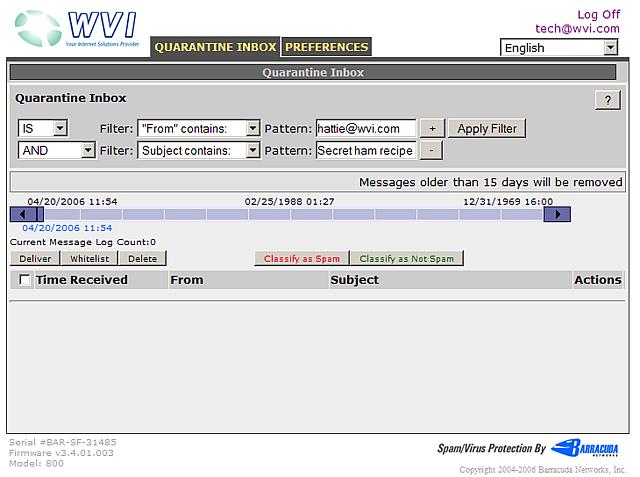The height and width of the screenshot is (477, 640).
Task: Click the Serial #BAR-SF-31485 text
Action: coord(63,442)
